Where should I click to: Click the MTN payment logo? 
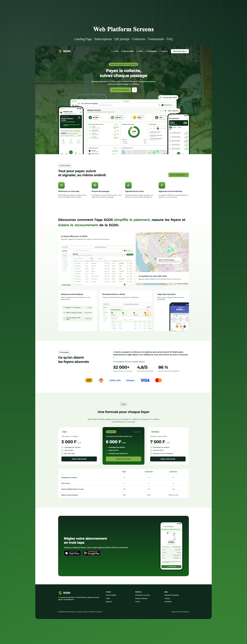pyautogui.click(x=89, y=380)
